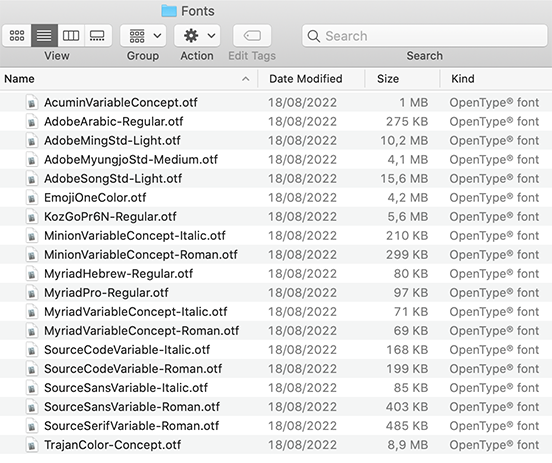This screenshot has width=552, height=463.
Task: Click the Search field
Action: (x=425, y=36)
